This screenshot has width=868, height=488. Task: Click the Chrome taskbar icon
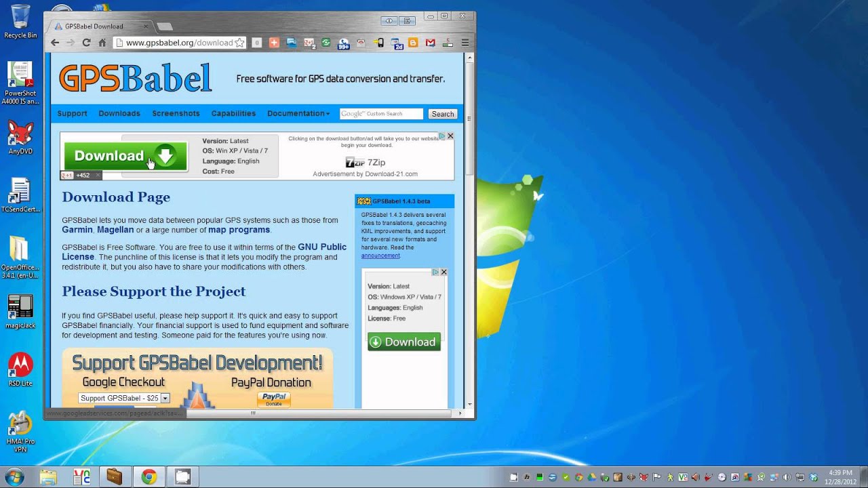[x=149, y=476]
